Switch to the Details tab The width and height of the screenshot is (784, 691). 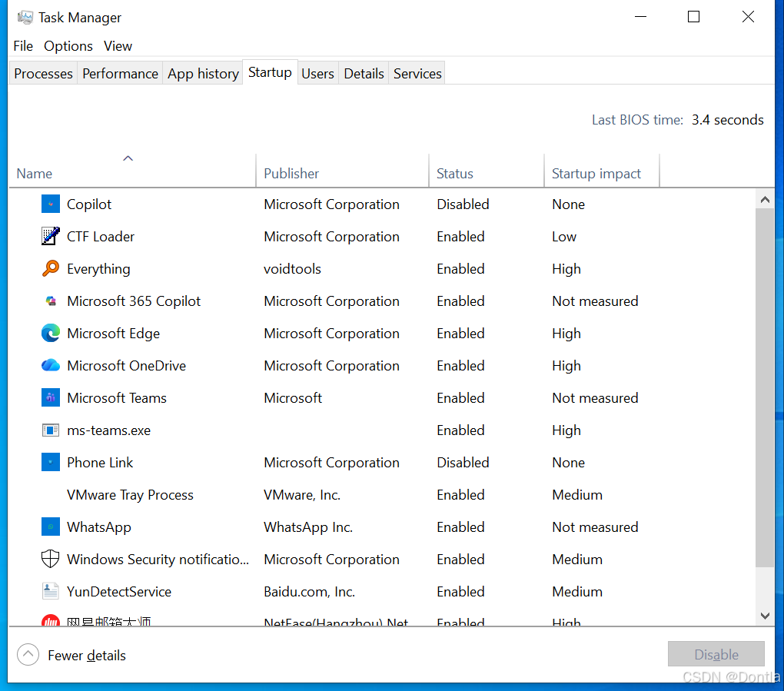(x=364, y=74)
